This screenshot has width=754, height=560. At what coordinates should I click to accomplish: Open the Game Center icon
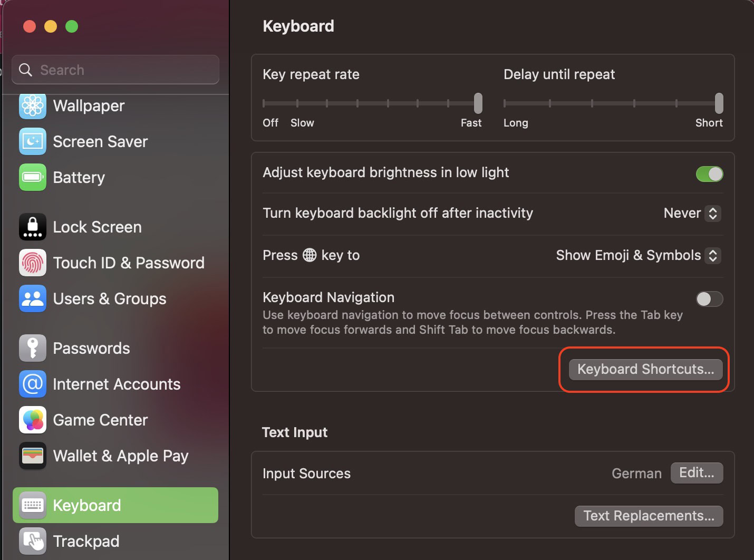click(33, 420)
